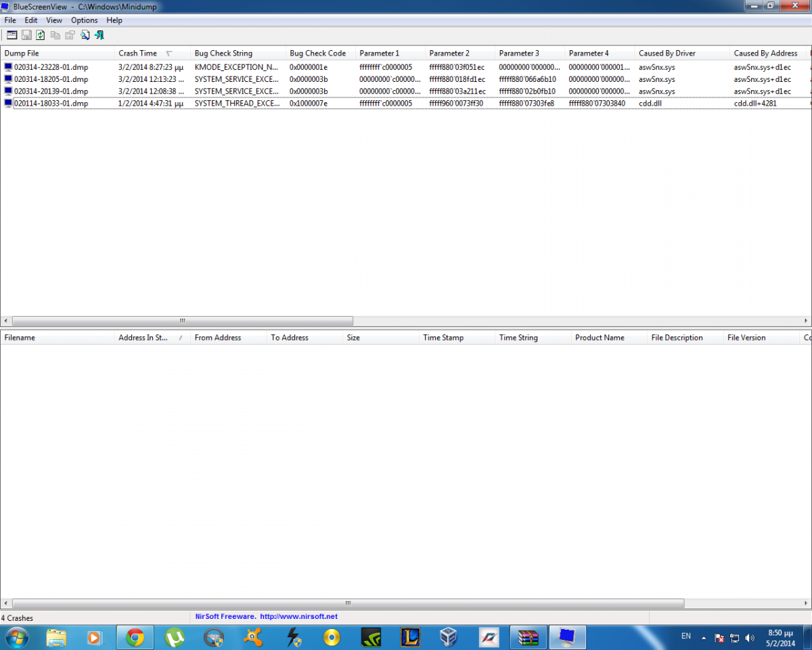The height and width of the screenshot is (650, 812).
Task: Sort lower pane by Product Name header
Action: click(610, 337)
